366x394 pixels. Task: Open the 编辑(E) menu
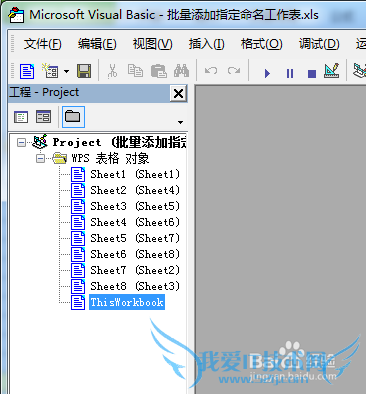click(x=97, y=44)
